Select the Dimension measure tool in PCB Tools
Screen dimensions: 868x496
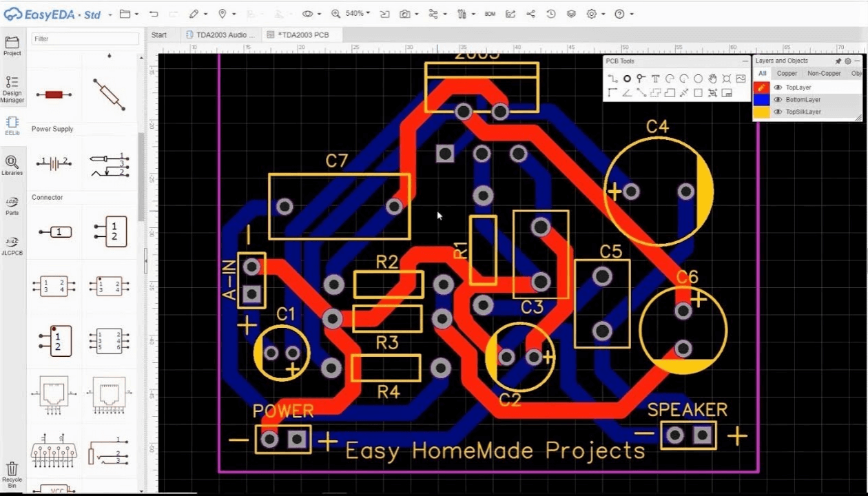[x=684, y=93]
